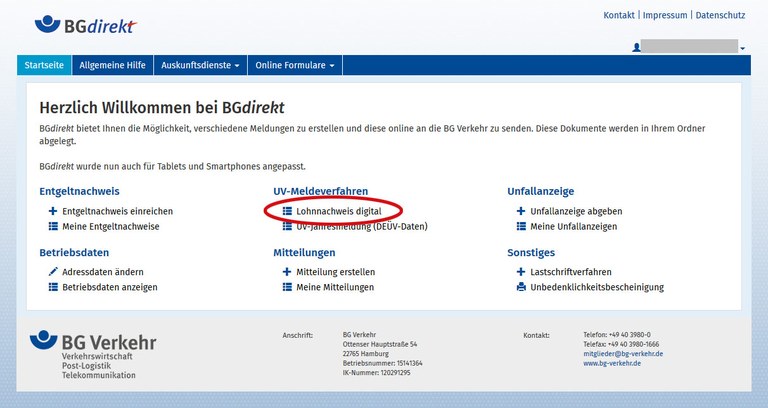The image size is (768, 408).
Task: Click the Betriebsnummer: 15141364 text
Action: pos(383,363)
